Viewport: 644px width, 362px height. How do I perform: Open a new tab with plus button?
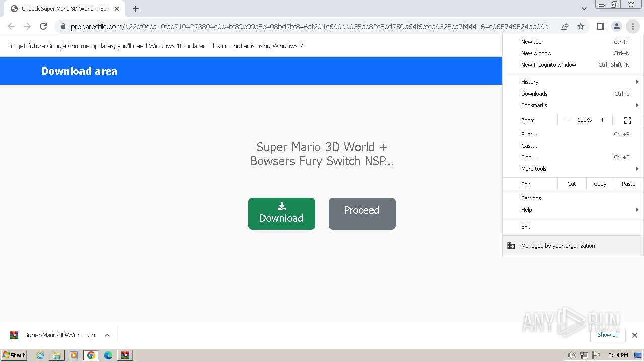click(x=136, y=9)
